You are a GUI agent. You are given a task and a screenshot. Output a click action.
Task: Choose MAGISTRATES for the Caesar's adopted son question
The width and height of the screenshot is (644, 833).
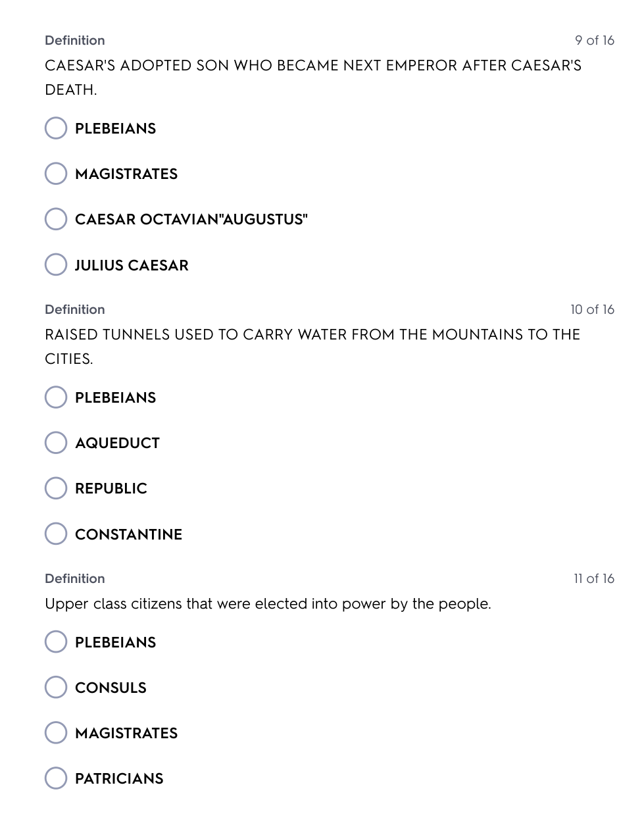coord(56,174)
